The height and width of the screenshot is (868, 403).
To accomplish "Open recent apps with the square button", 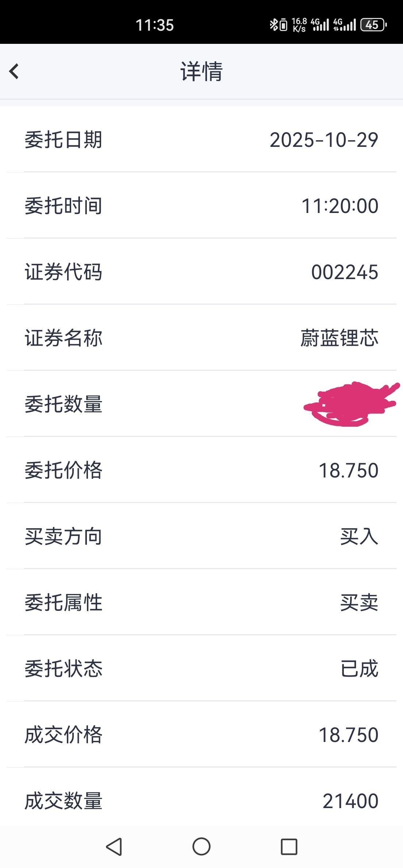I will (x=289, y=846).
